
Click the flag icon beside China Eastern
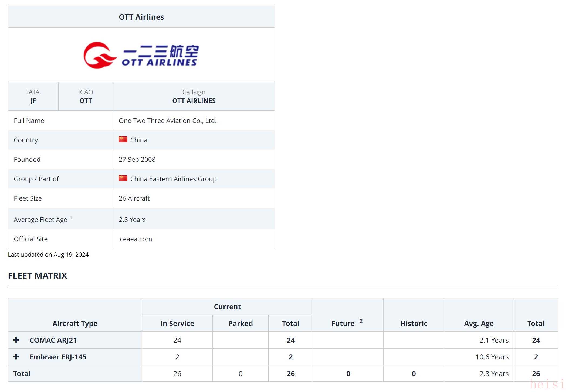[123, 178]
